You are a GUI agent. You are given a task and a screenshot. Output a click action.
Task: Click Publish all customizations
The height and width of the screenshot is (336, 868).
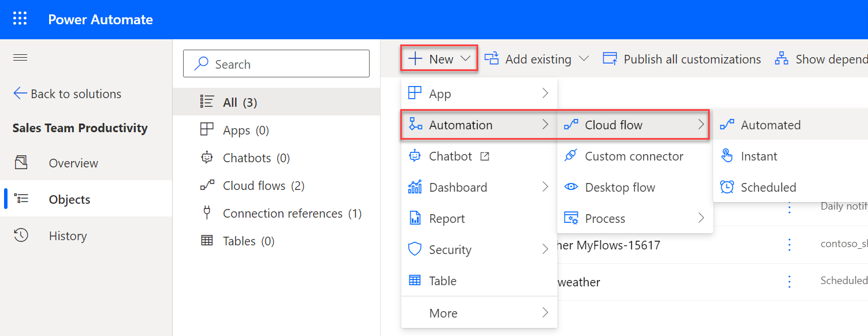(691, 58)
